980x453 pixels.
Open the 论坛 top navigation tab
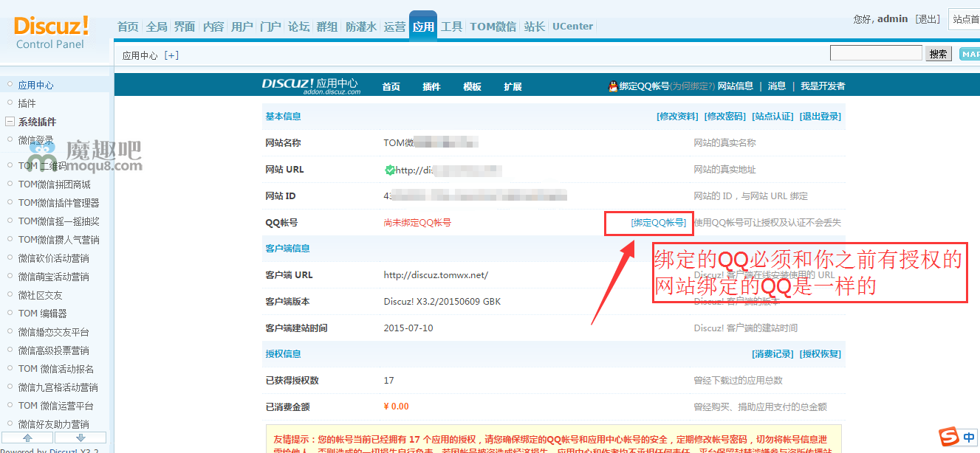pyautogui.click(x=298, y=27)
